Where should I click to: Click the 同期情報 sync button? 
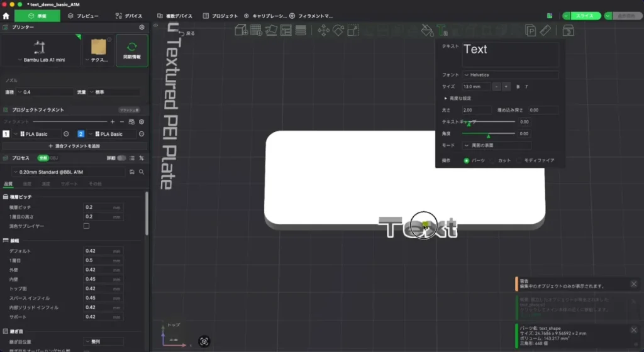132,50
